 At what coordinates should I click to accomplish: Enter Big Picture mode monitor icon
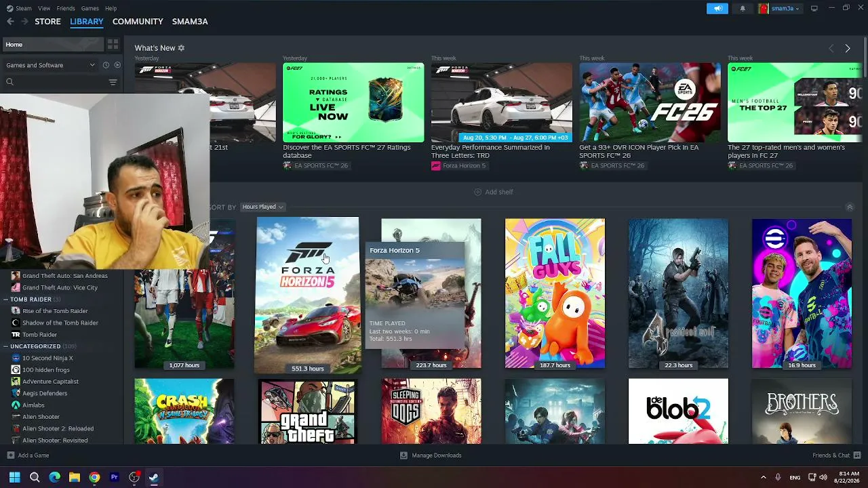click(814, 8)
